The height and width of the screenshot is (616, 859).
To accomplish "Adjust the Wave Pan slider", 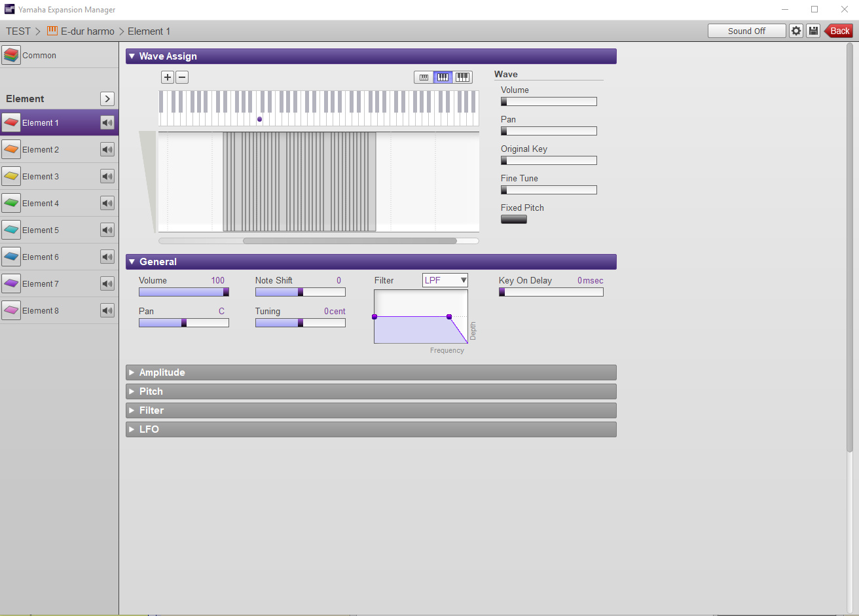I will [549, 131].
